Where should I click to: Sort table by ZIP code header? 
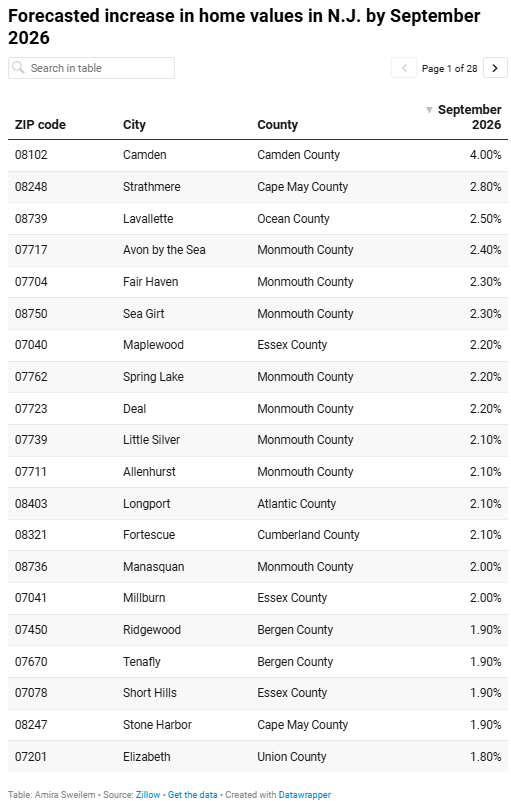point(40,125)
